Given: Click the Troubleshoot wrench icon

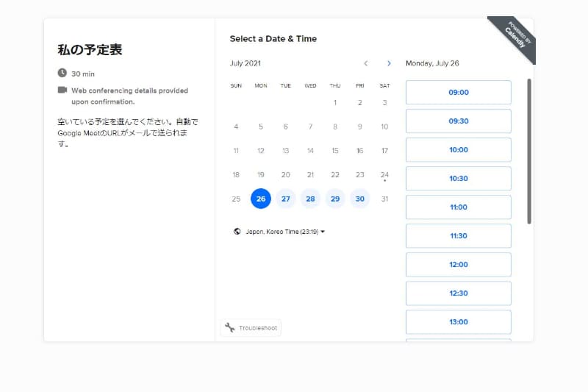Looking at the screenshot, I should click(x=230, y=327).
